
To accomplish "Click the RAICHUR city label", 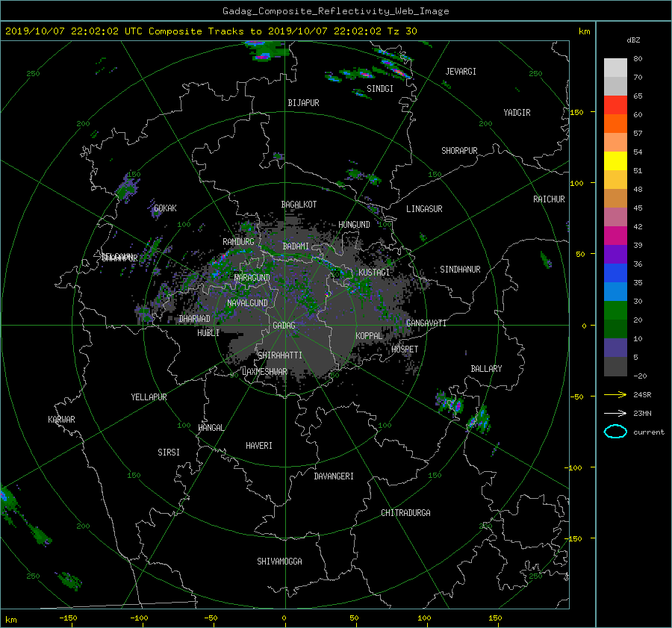I will pos(549,199).
